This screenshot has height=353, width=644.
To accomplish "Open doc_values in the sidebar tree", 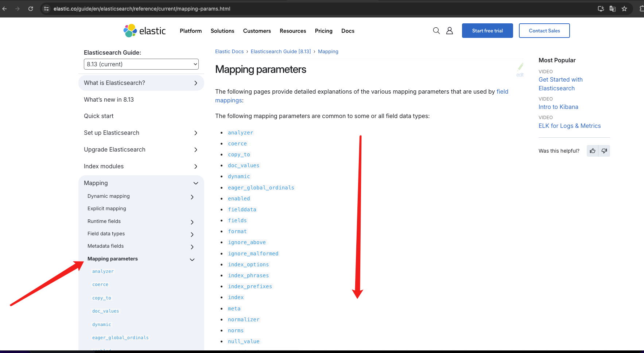I will (x=106, y=311).
